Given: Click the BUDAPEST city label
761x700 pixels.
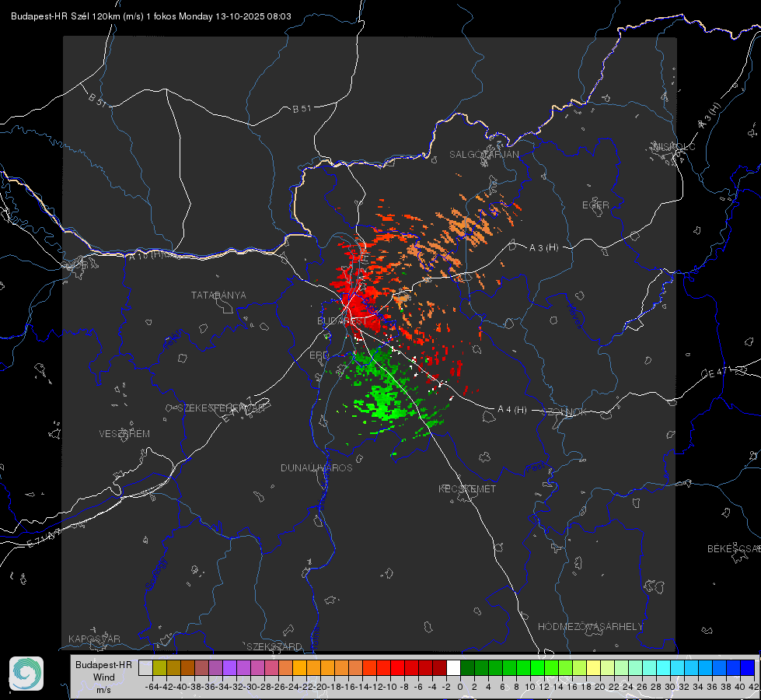Looking at the screenshot, I should tap(342, 320).
